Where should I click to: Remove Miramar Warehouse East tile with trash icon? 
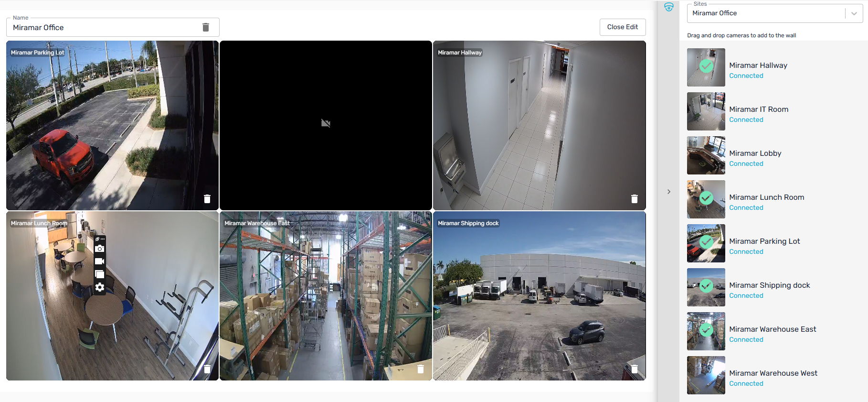click(x=421, y=369)
